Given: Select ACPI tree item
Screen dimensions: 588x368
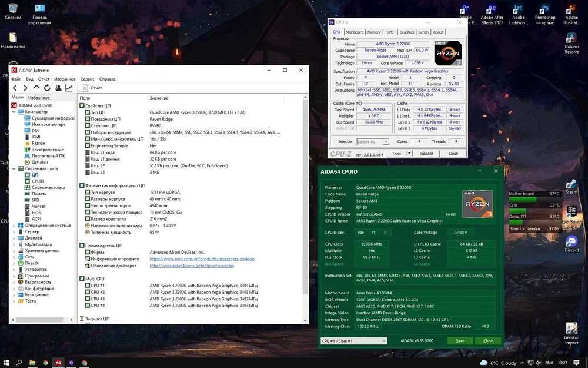Looking at the screenshot, I should point(33,219).
